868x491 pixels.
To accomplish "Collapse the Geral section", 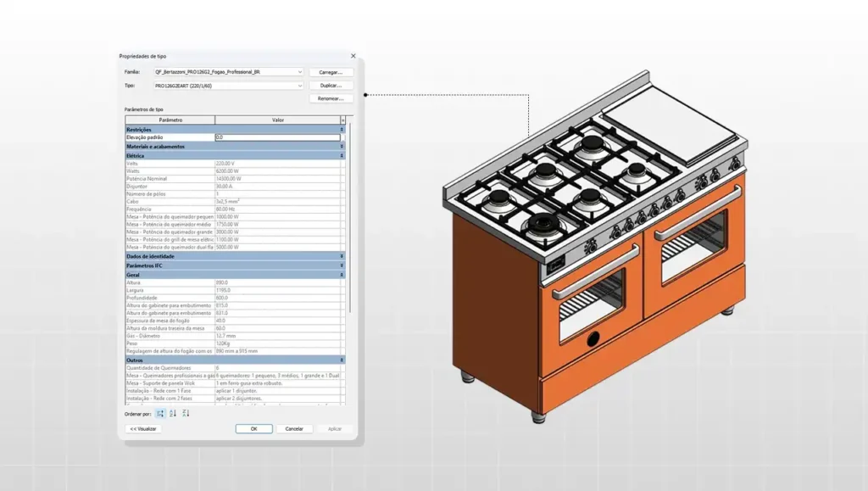I will click(x=342, y=273).
